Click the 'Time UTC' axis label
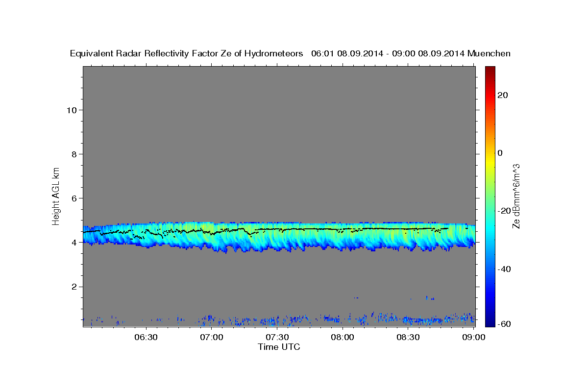Image resolution: width=588 pixels, height=392 pixels. coord(279,347)
